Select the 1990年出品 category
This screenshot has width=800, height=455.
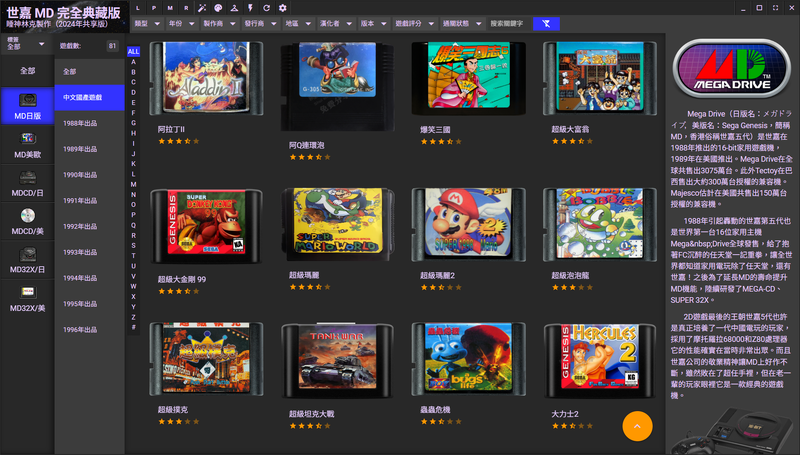tap(90, 174)
